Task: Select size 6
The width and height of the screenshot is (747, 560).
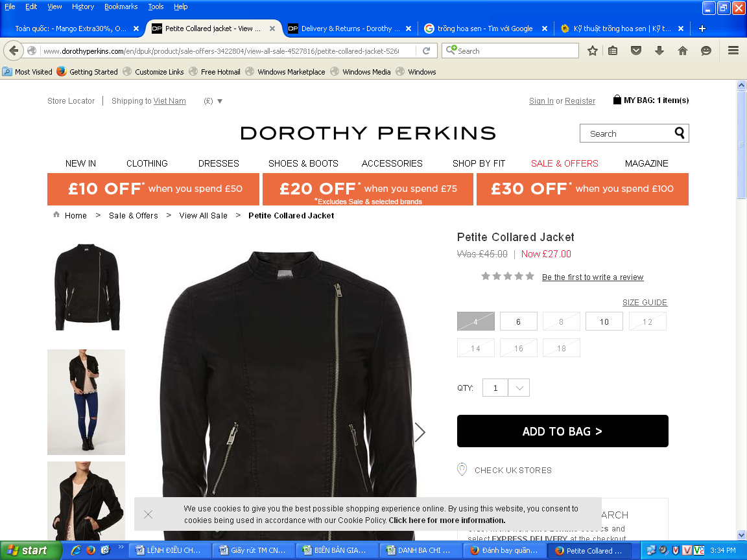Action: [518, 321]
